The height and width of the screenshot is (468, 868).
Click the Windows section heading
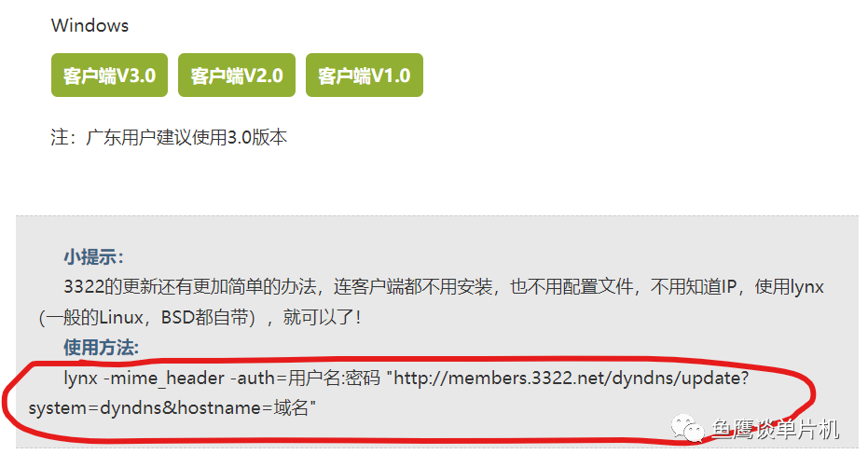[90, 25]
